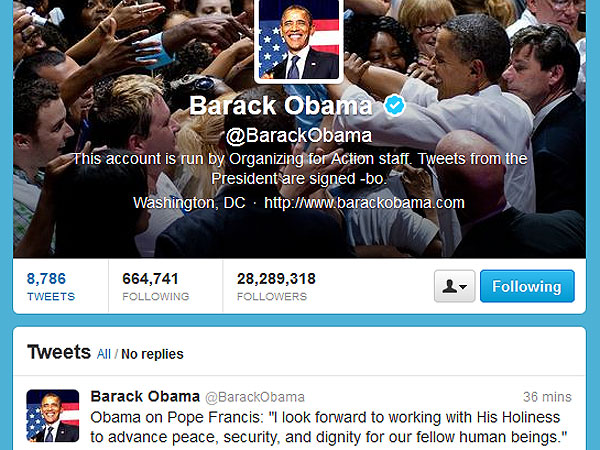Click the Tweets section heading

point(59,352)
